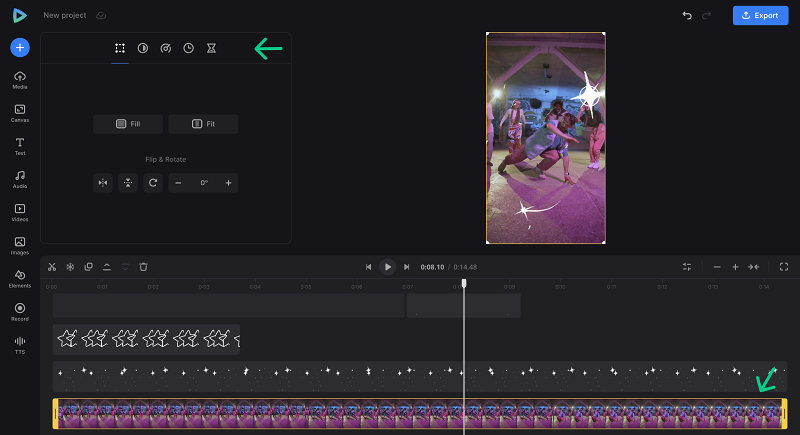Select the short top track clip

click(x=464, y=305)
